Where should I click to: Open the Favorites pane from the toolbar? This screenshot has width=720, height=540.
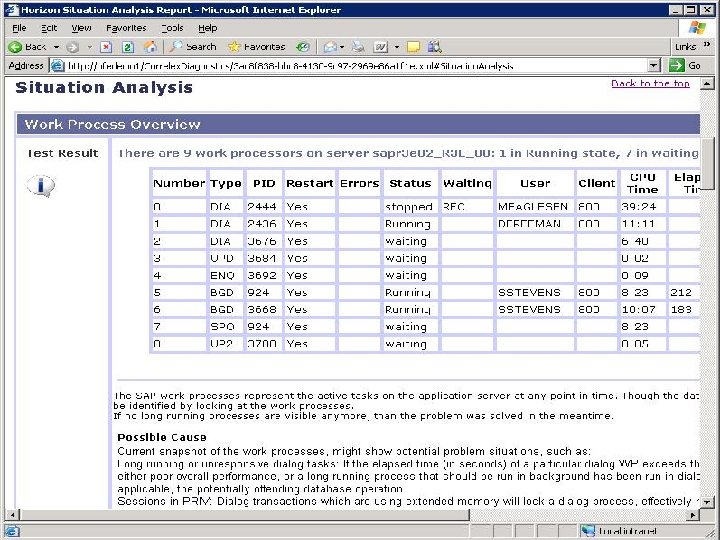pyautogui.click(x=256, y=47)
